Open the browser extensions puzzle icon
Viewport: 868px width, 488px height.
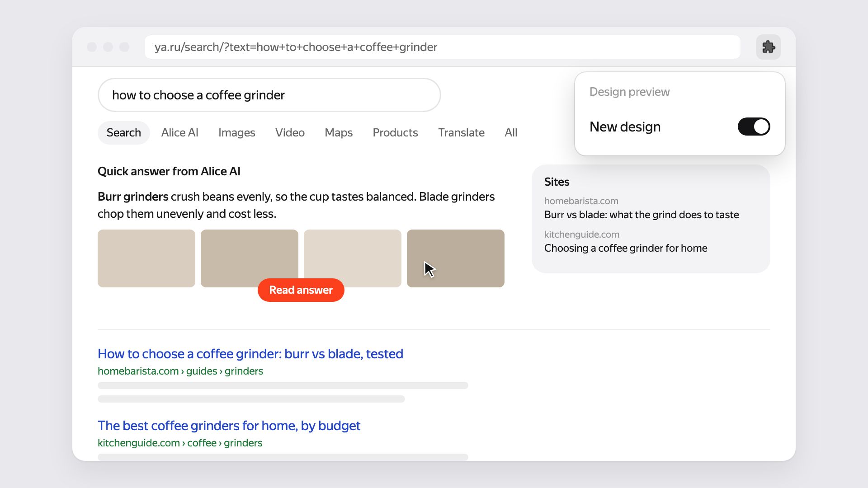[x=769, y=47]
